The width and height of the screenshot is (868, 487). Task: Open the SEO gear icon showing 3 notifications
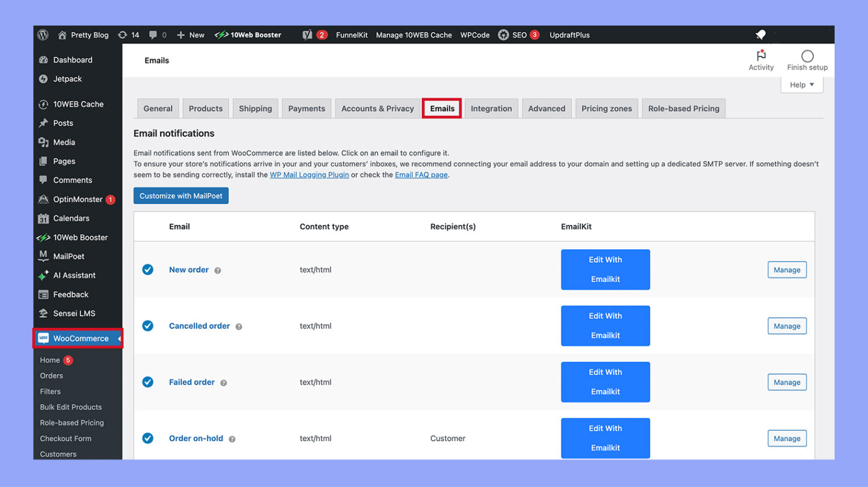click(503, 35)
